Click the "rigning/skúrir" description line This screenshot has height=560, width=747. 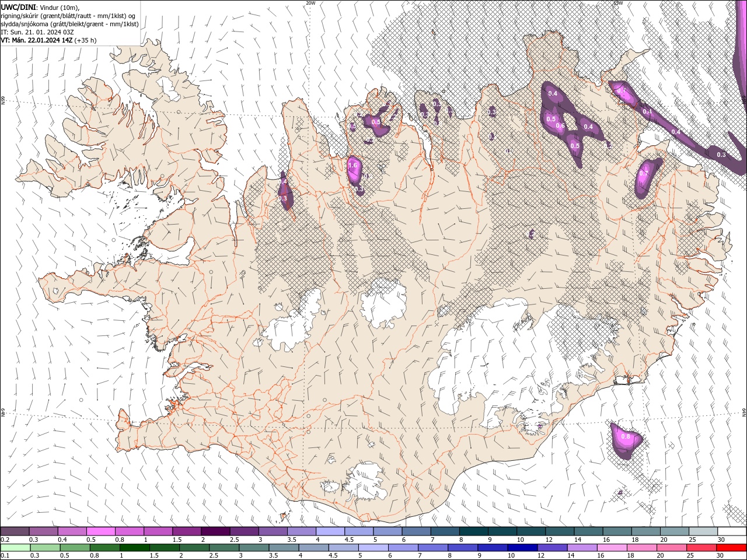click(x=68, y=16)
